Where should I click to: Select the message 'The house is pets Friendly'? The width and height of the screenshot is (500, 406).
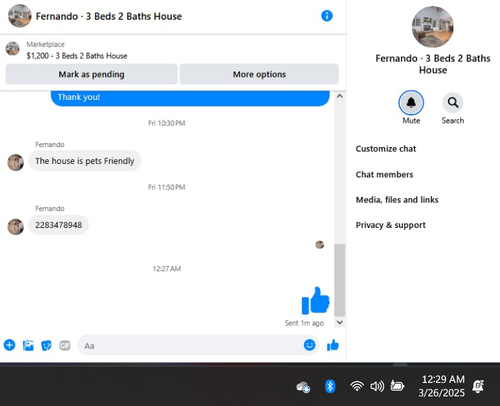click(85, 161)
